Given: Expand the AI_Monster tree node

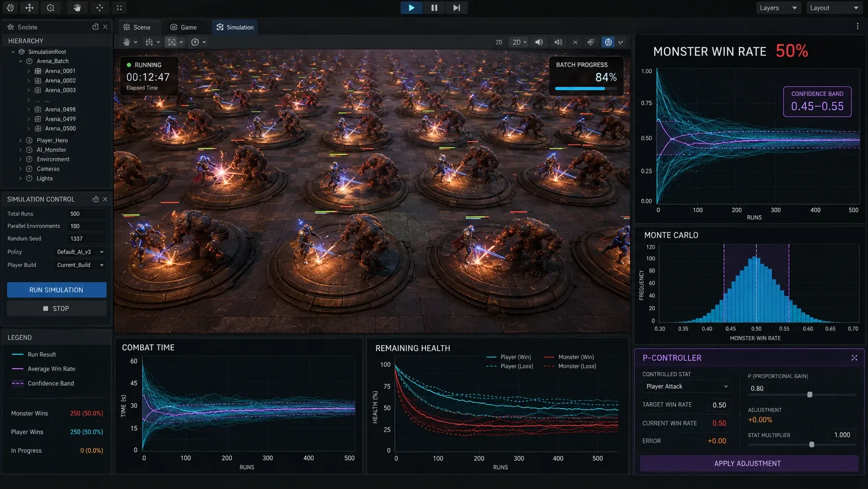Looking at the screenshot, I should click(20, 150).
